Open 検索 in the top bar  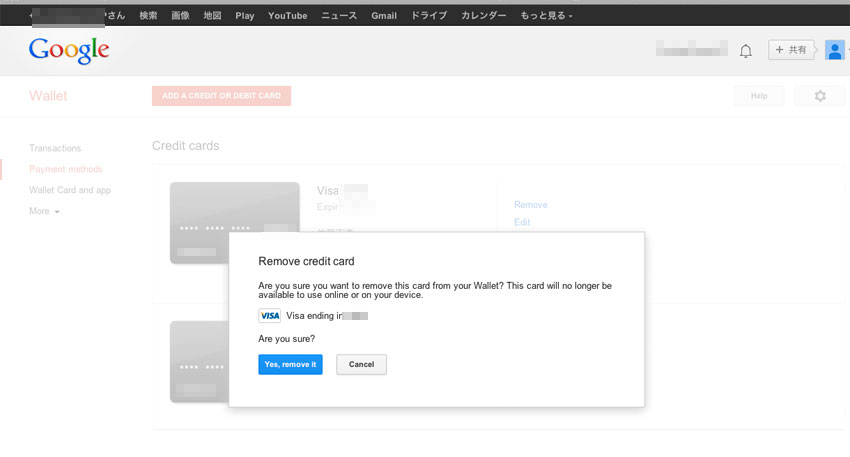pyautogui.click(x=148, y=16)
